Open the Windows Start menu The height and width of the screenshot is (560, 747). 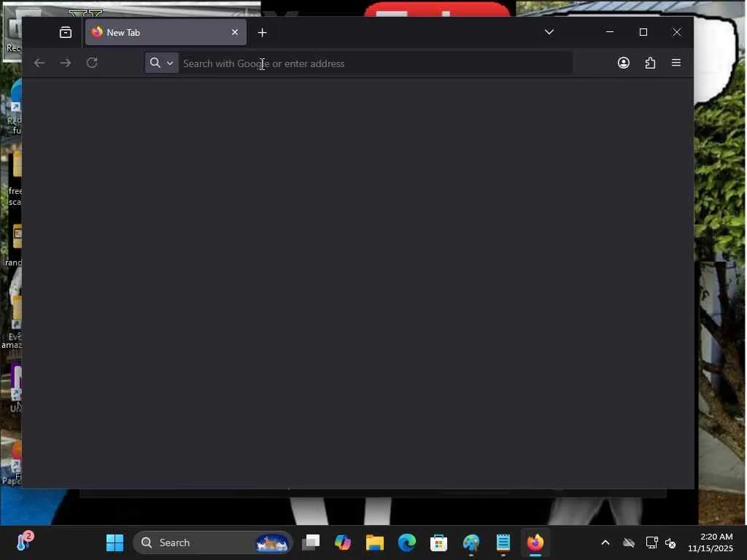tap(115, 542)
